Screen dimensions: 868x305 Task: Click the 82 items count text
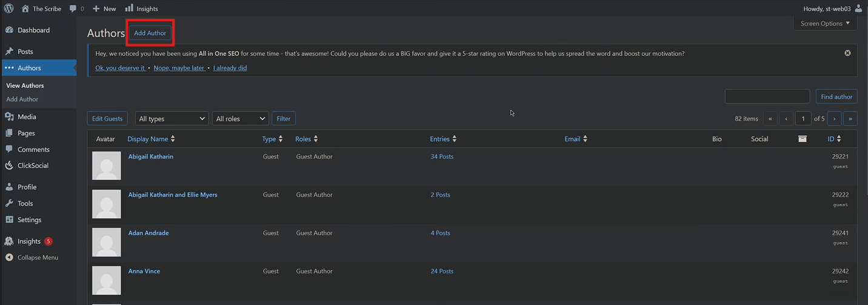(x=746, y=119)
